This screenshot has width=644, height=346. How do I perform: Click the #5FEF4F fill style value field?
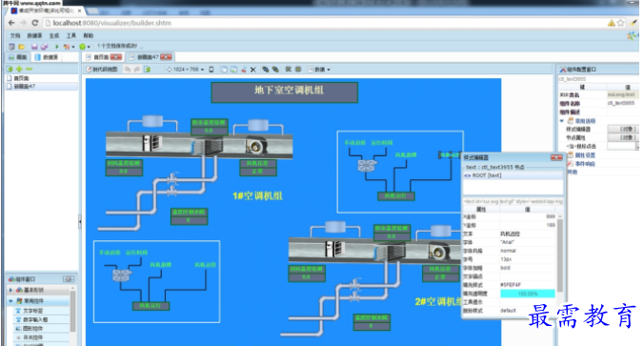528,285
